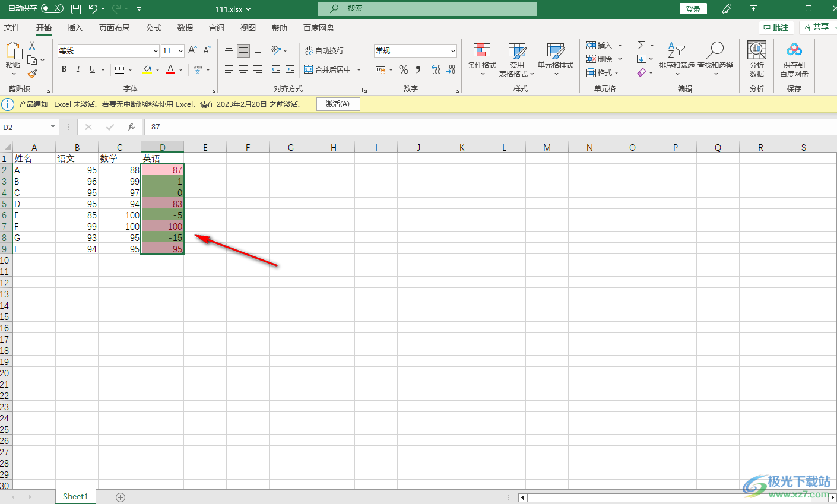Image resolution: width=837 pixels, height=504 pixels.
Task: Click the AutoSum sigma icon
Action: coord(642,45)
